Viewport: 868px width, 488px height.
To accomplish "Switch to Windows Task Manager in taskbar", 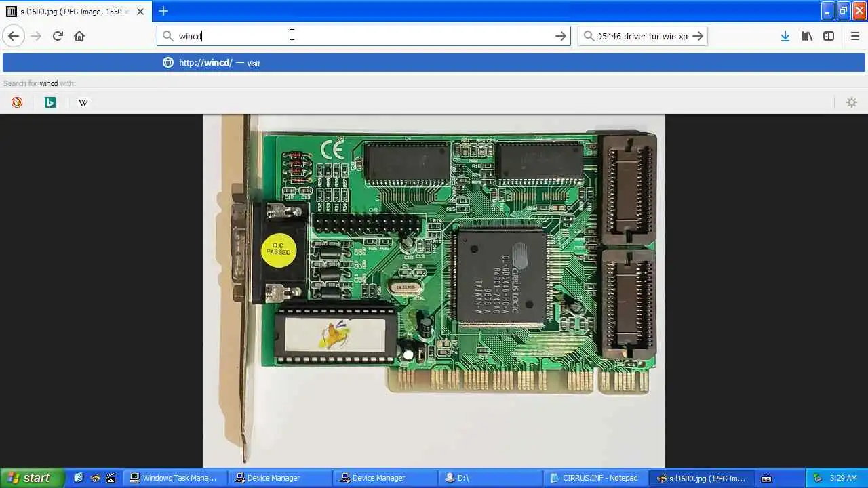I will (175, 478).
